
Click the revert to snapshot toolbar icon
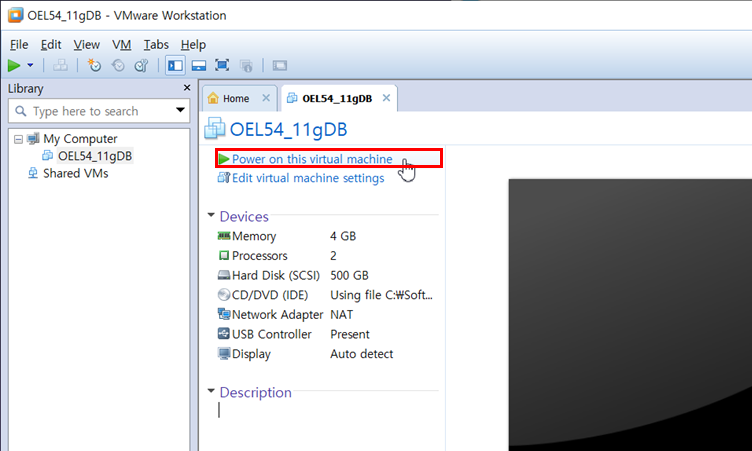118,65
